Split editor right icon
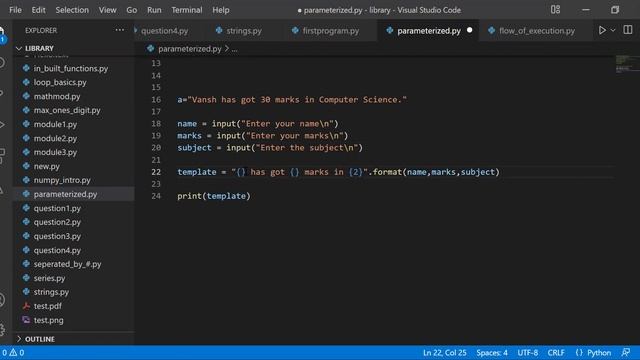Image resolution: width=640 pixels, height=360 pixels. tap(628, 30)
